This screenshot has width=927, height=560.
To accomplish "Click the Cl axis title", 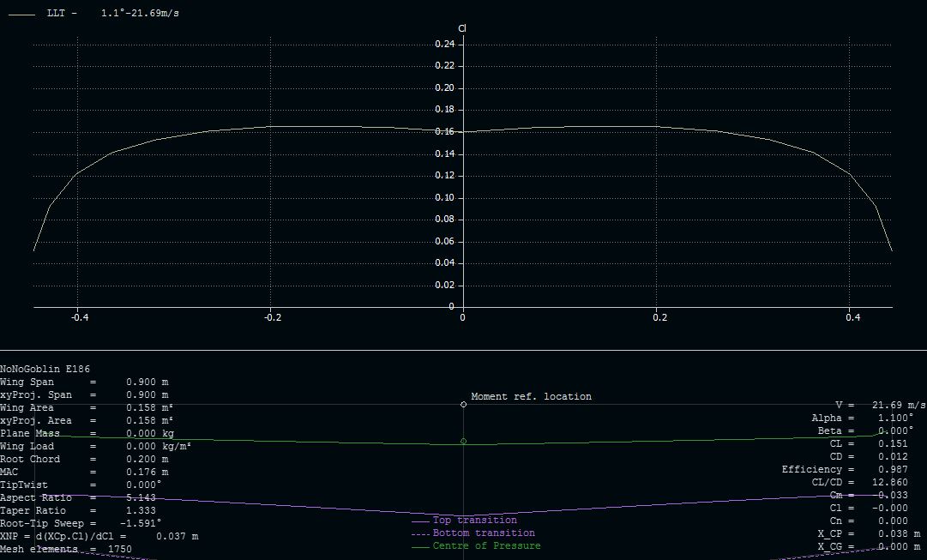I will 462,28.
